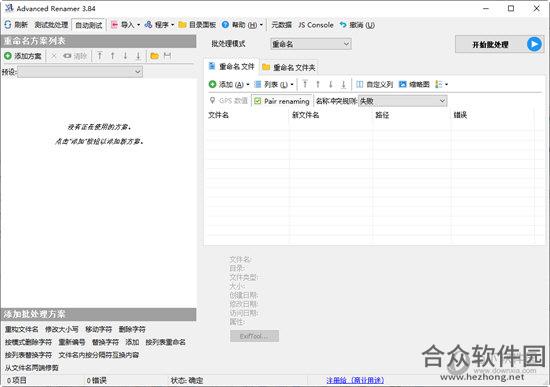550x387 pixels.
Task: Add the 替换字符 replace method
Action: click(105, 342)
